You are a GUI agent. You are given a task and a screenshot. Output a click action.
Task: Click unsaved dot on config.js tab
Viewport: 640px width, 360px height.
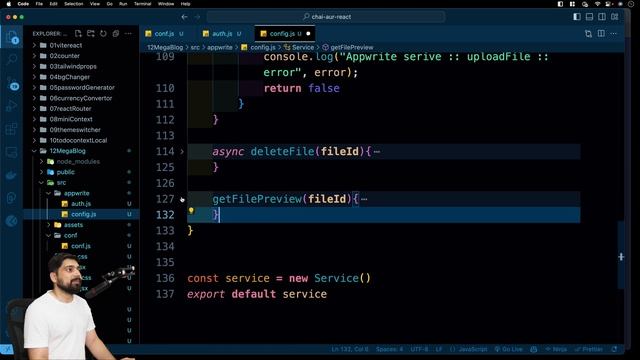(308, 33)
